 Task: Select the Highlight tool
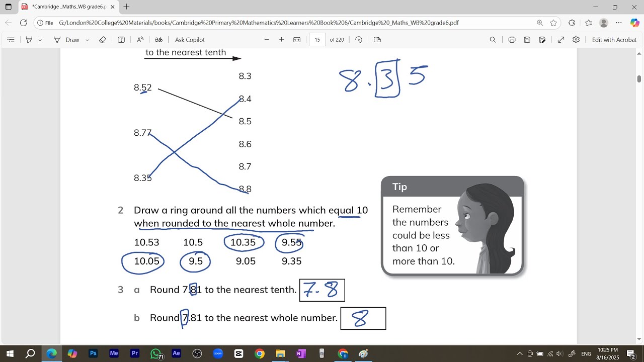[29, 40]
